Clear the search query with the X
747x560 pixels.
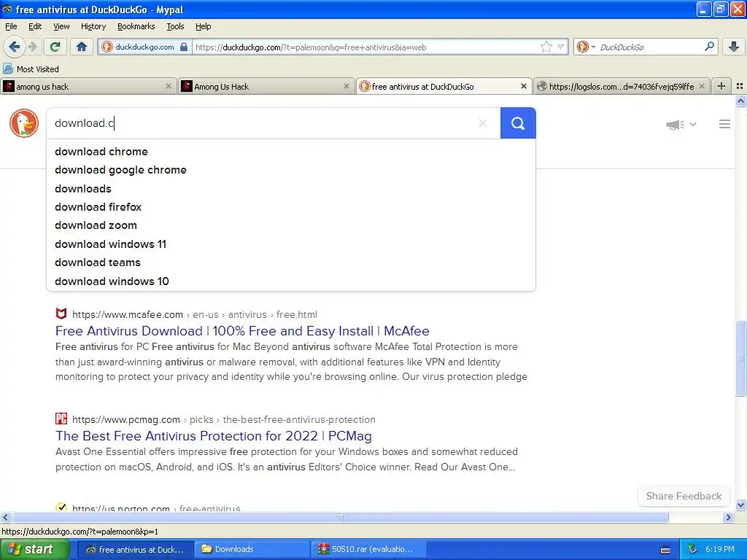[x=483, y=123]
